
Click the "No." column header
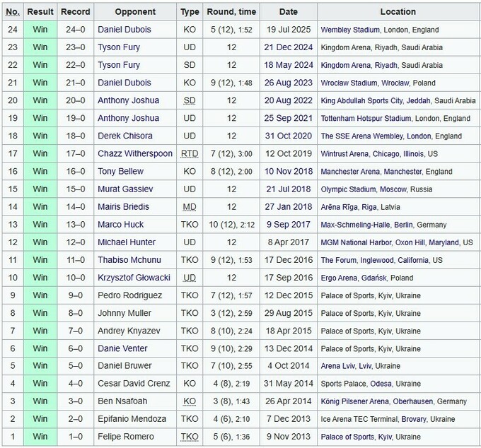pyautogui.click(x=13, y=12)
